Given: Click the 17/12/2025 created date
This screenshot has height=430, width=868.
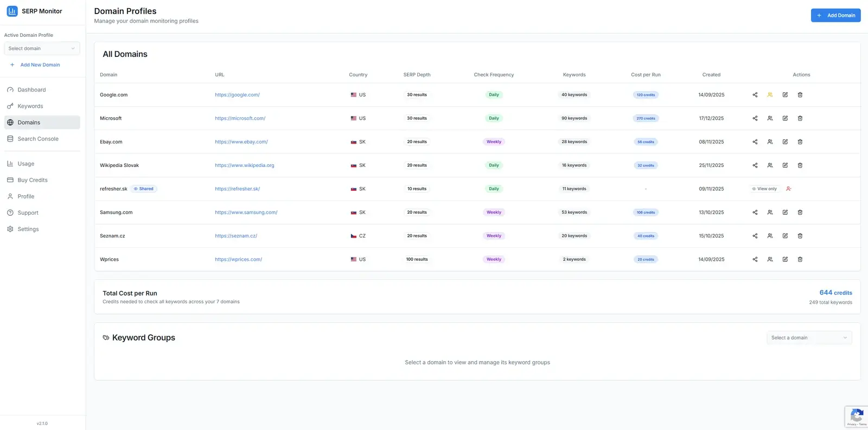Looking at the screenshot, I should point(711,118).
